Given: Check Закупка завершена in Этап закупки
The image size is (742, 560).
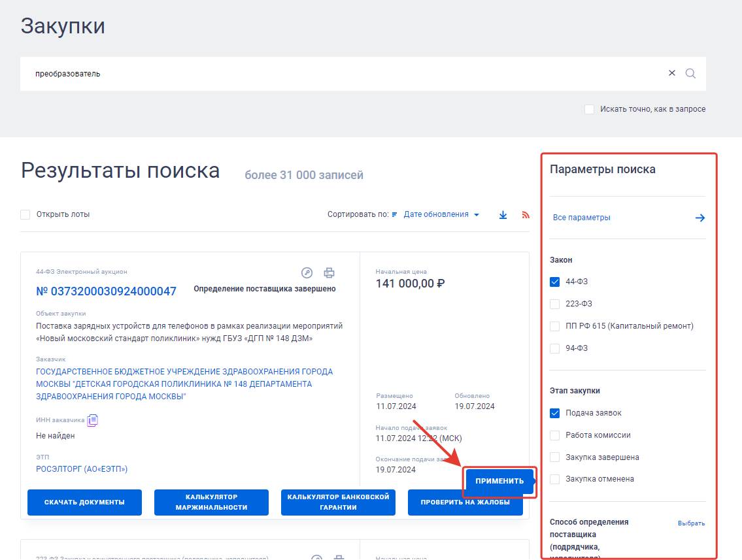Looking at the screenshot, I should point(556,457).
